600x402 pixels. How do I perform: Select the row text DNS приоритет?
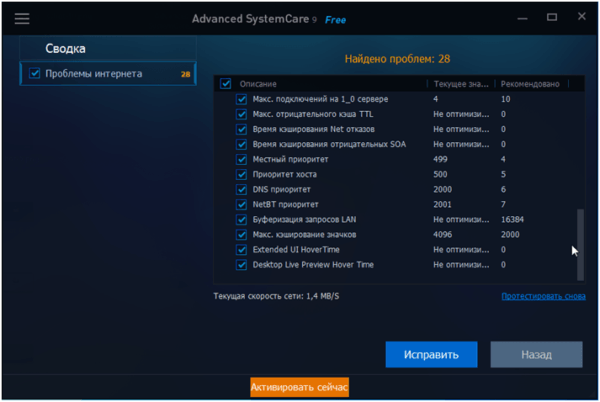(x=282, y=189)
